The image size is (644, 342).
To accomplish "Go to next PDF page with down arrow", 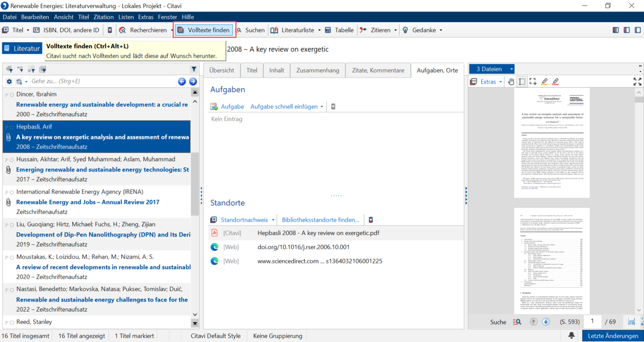I will [x=546, y=321].
